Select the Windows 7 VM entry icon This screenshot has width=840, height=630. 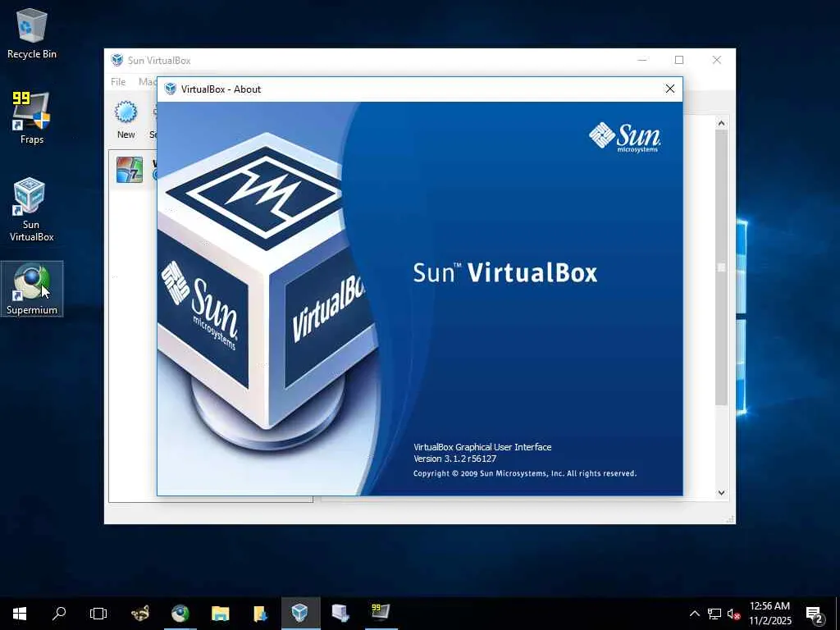130,169
